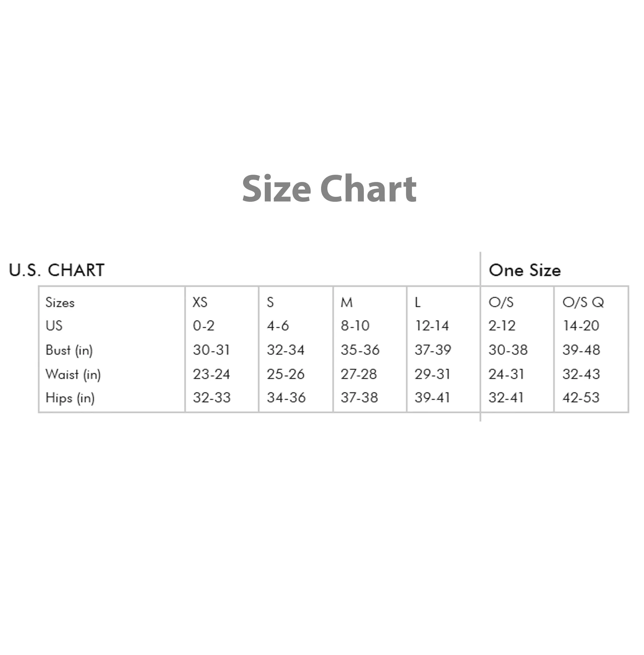Select the O/S column header
The width and height of the screenshot is (644, 655).
pyautogui.click(x=501, y=302)
